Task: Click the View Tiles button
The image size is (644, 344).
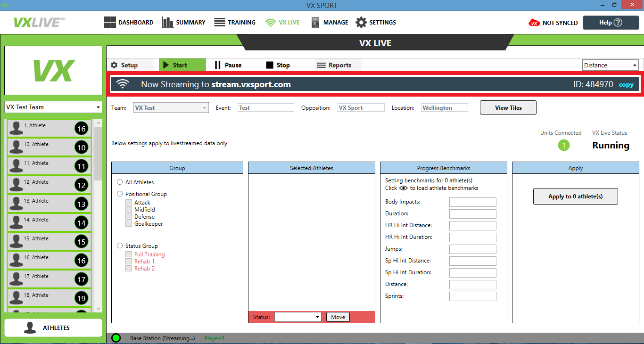Action: point(508,107)
